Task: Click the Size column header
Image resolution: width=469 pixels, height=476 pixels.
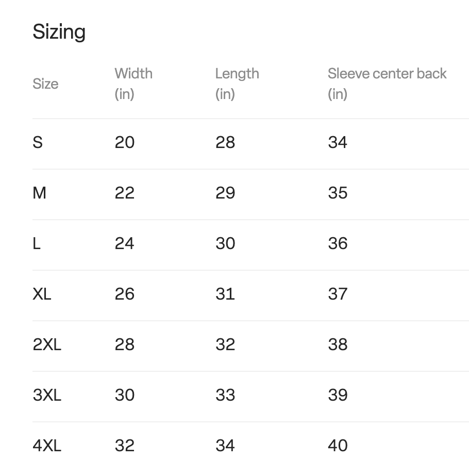Action: pyautogui.click(x=45, y=84)
